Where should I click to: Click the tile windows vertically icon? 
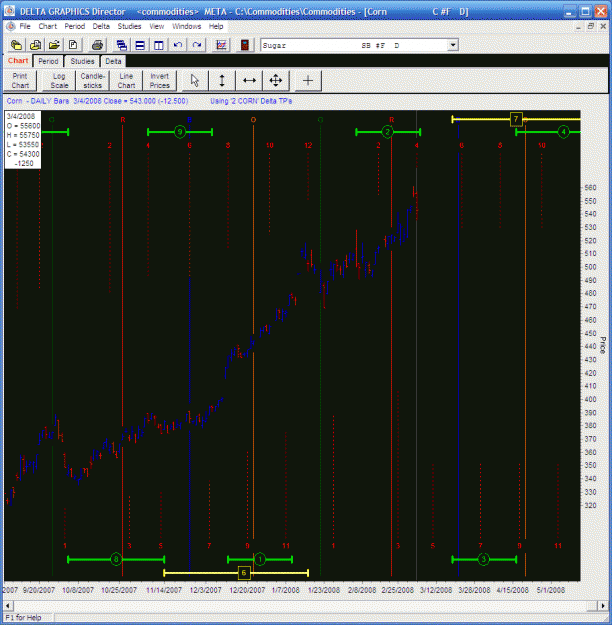click(159, 45)
